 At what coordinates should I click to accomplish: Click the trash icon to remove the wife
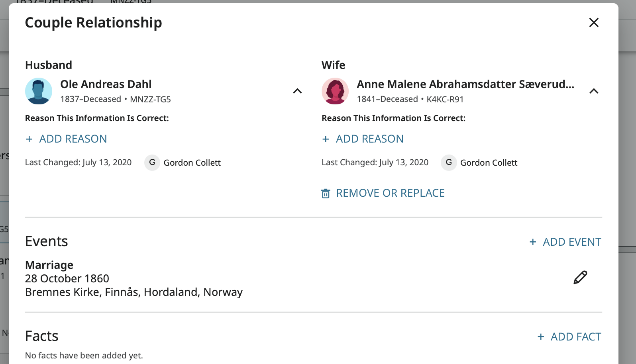(x=326, y=194)
